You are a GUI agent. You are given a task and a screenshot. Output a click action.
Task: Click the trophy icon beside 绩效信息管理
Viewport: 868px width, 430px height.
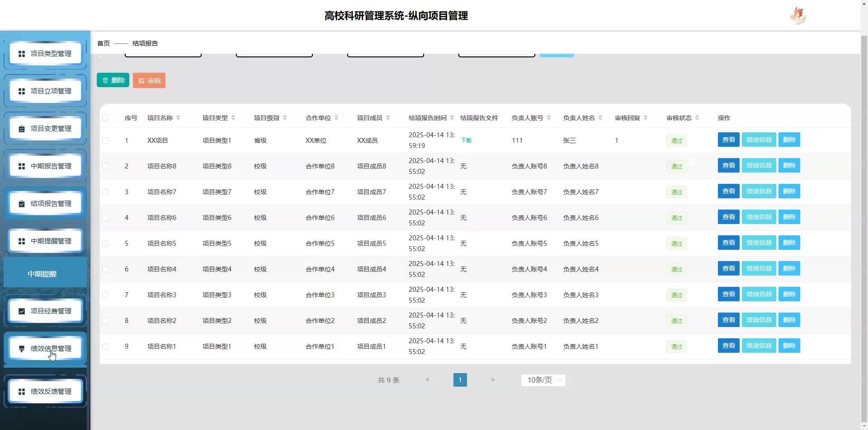point(21,349)
